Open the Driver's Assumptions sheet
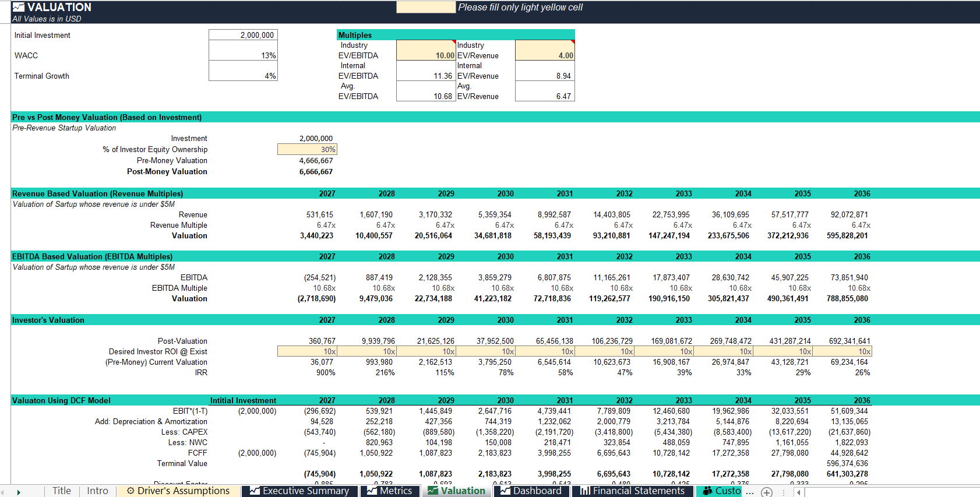The height and width of the screenshot is (497, 980). pyautogui.click(x=178, y=491)
